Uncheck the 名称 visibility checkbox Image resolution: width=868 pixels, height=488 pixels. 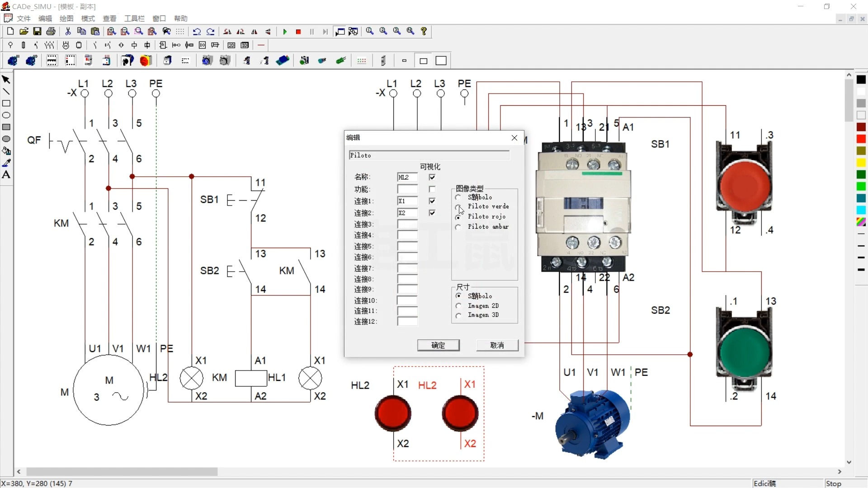[x=432, y=177]
